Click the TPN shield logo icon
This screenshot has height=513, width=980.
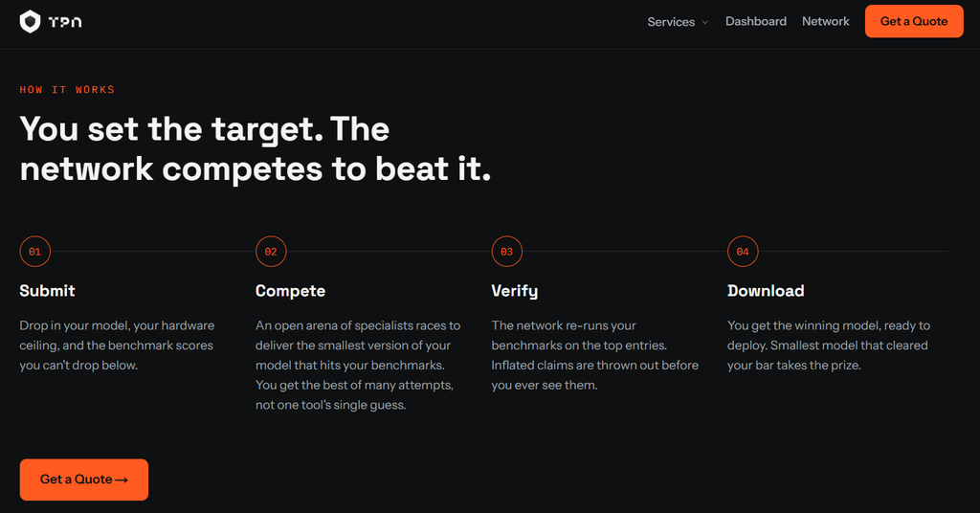(x=30, y=21)
